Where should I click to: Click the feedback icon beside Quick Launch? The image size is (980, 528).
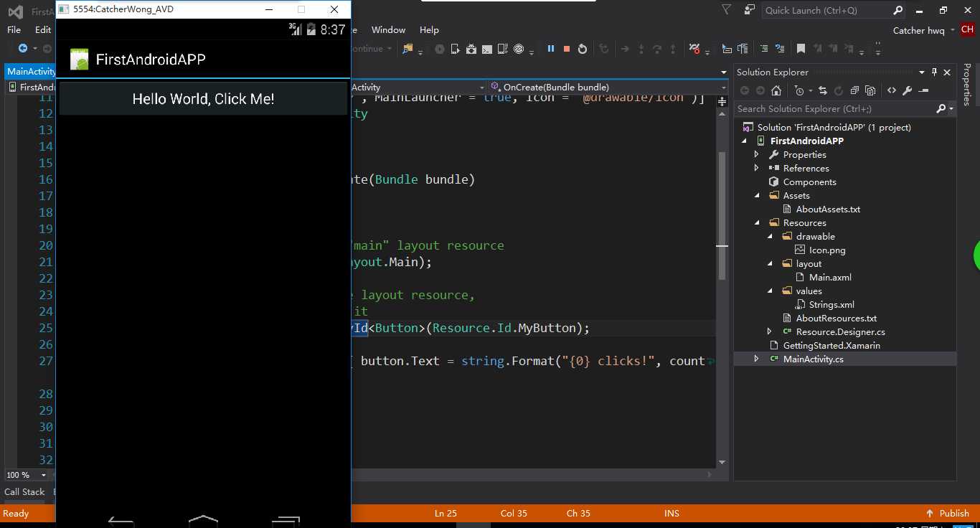(x=750, y=10)
